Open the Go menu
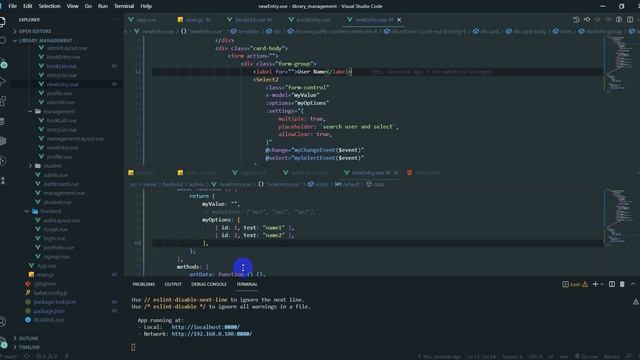The width and height of the screenshot is (640, 360). coord(88,6)
